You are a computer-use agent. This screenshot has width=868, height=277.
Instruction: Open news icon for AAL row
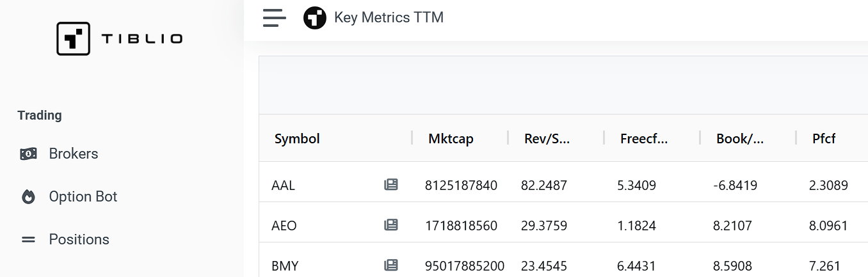(390, 185)
